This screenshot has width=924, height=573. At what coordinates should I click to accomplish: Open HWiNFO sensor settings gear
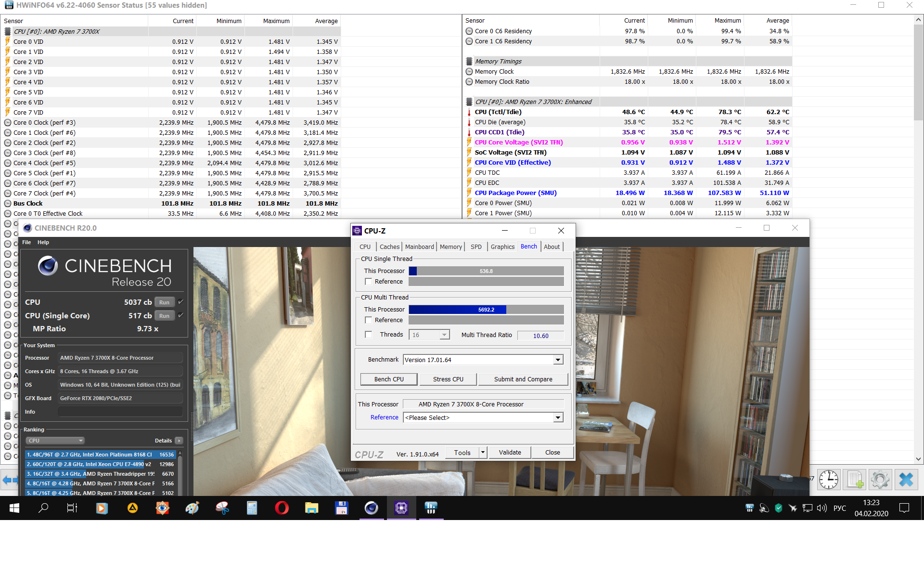[x=880, y=480]
